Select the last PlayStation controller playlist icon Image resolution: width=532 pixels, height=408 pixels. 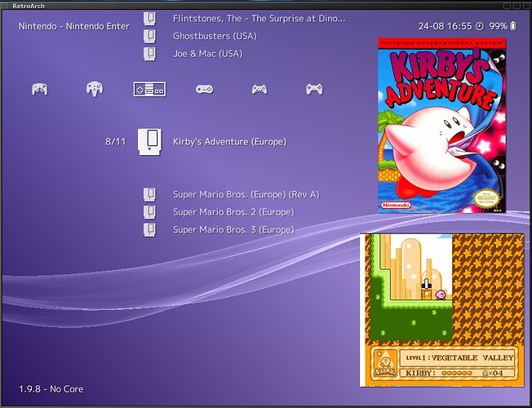(314, 89)
